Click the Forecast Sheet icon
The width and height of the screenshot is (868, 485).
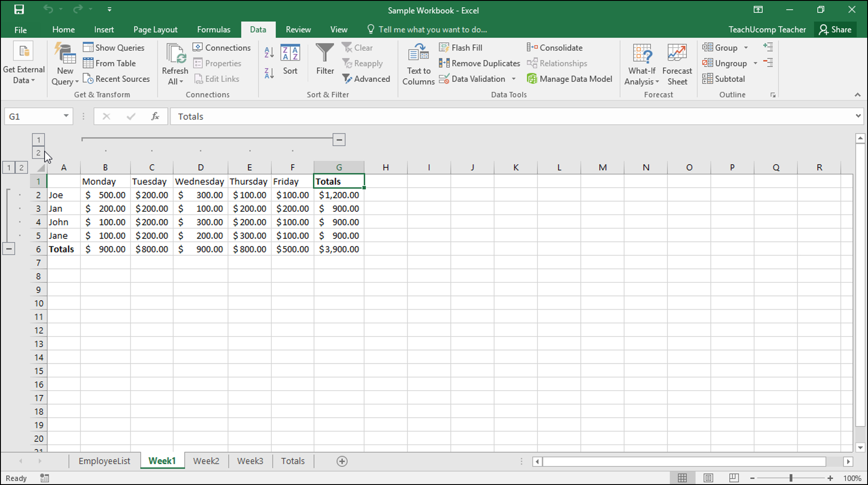677,64
